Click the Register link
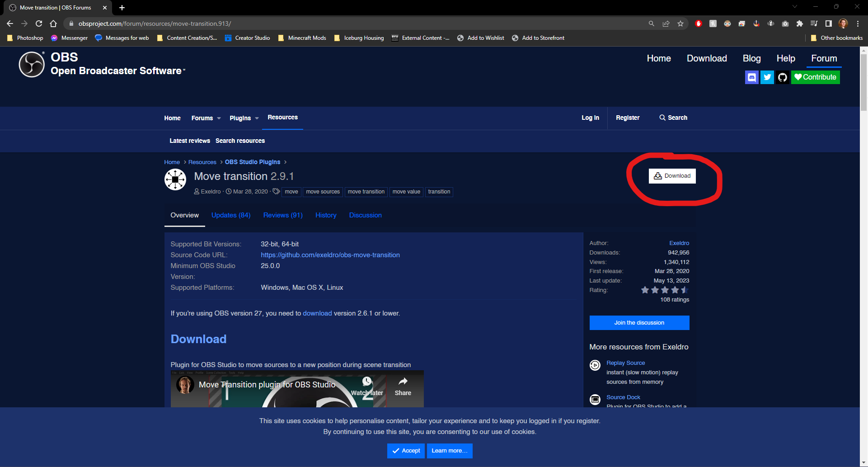 point(628,118)
